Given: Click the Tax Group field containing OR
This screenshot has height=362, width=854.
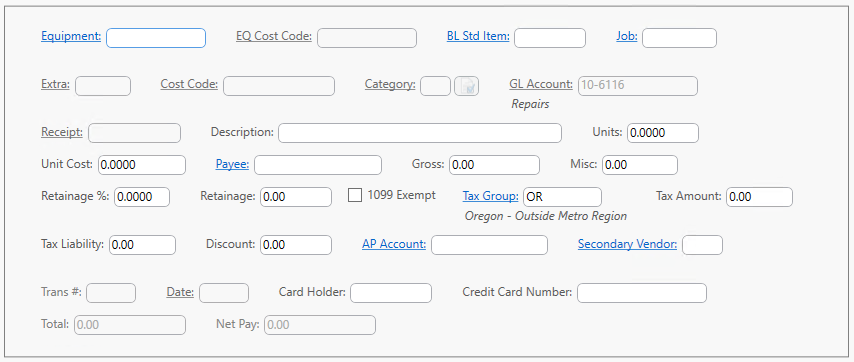Looking at the screenshot, I should tap(563, 197).
